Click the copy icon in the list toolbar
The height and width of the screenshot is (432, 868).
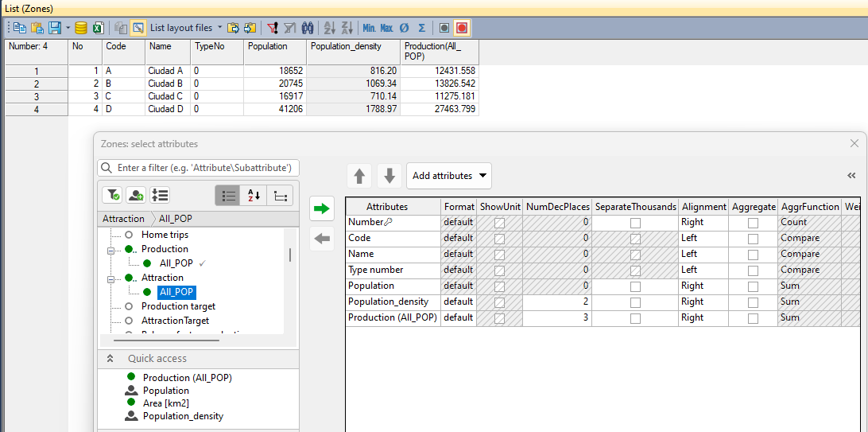pos(21,28)
